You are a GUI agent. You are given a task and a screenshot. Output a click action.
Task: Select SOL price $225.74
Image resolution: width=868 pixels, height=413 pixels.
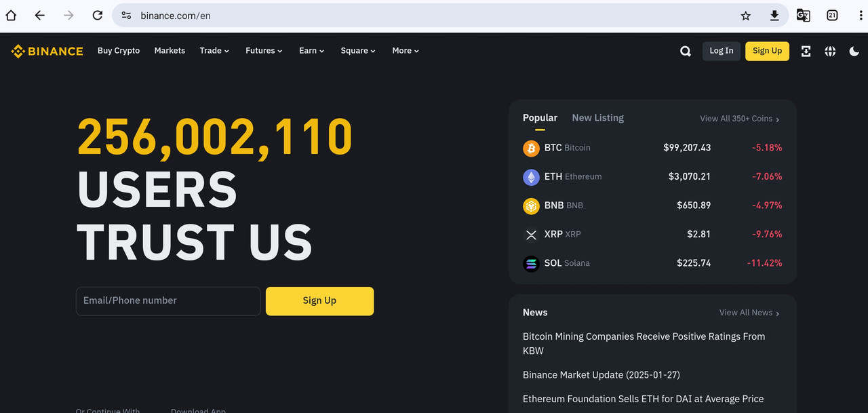point(694,263)
